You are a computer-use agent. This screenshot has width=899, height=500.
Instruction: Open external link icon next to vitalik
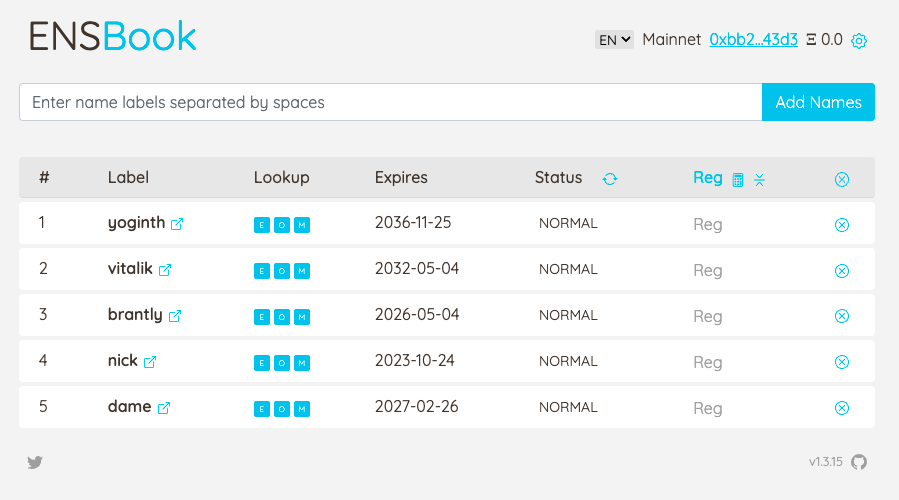pyautogui.click(x=165, y=269)
